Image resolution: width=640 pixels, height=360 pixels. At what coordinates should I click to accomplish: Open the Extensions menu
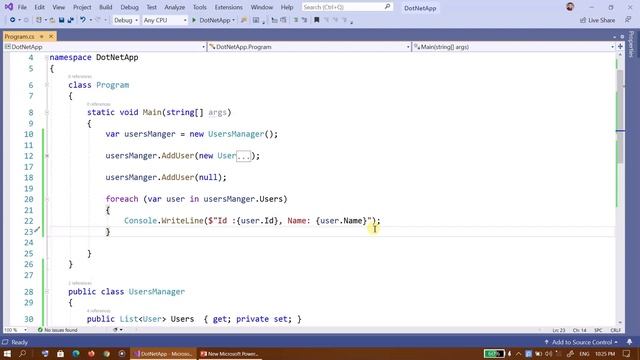pyautogui.click(x=229, y=7)
